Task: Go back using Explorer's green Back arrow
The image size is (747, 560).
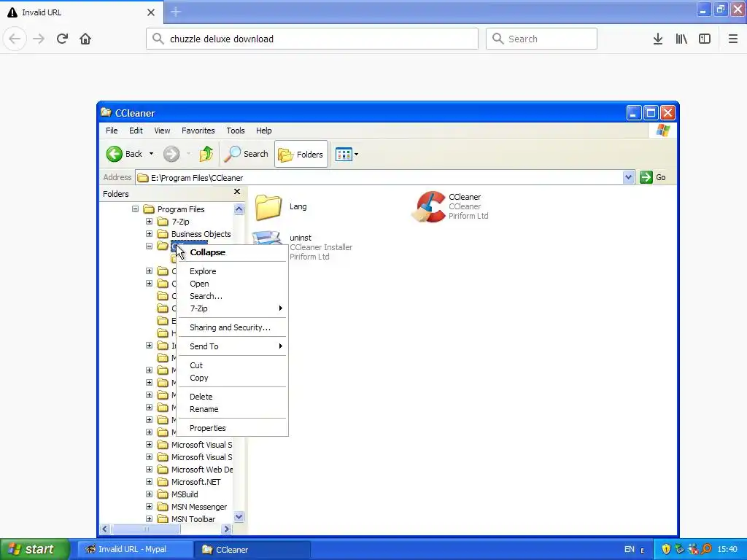Action: coord(115,154)
